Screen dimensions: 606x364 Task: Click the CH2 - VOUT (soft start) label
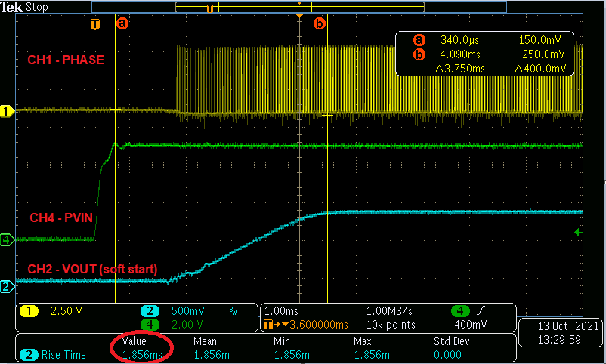click(92, 269)
